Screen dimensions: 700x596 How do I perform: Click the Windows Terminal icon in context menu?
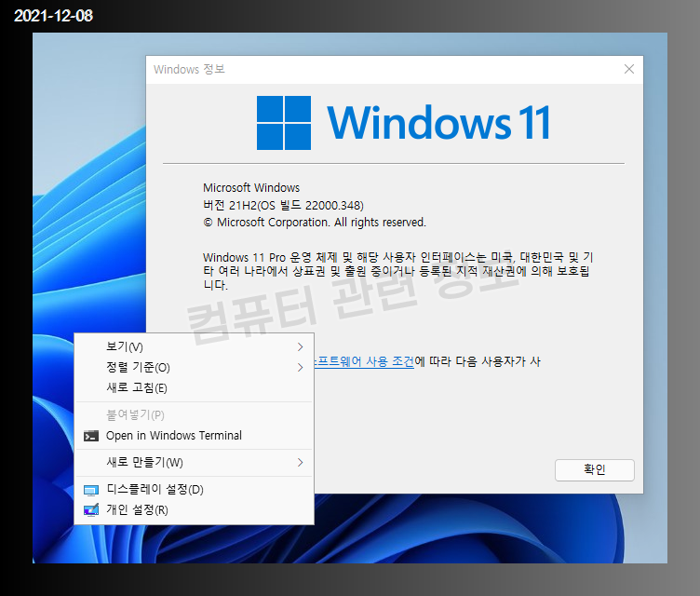tap(91, 436)
